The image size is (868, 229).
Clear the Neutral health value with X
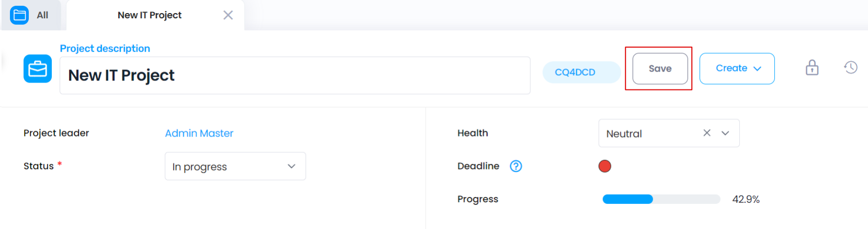(x=707, y=133)
